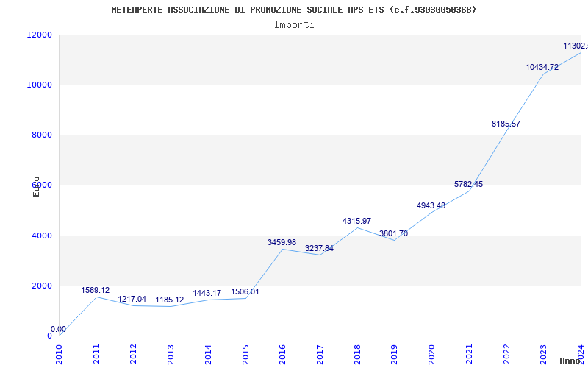Click the data label 1506.01
588x368 pixels.
tap(245, 291)
